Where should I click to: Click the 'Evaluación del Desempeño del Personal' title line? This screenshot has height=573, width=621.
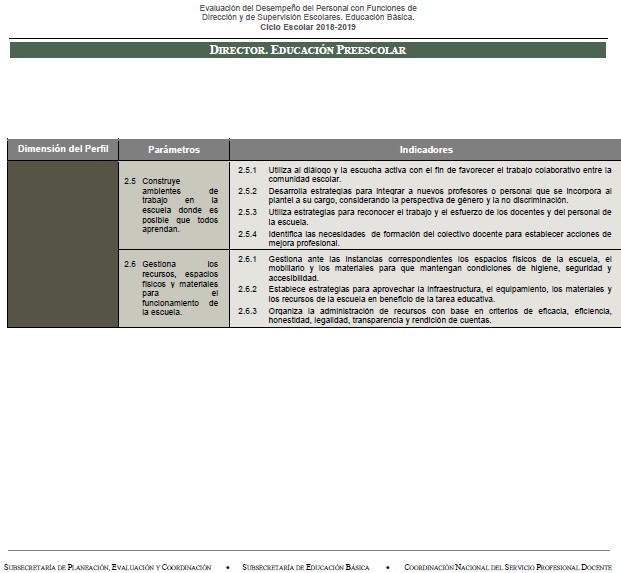[308, 8]
